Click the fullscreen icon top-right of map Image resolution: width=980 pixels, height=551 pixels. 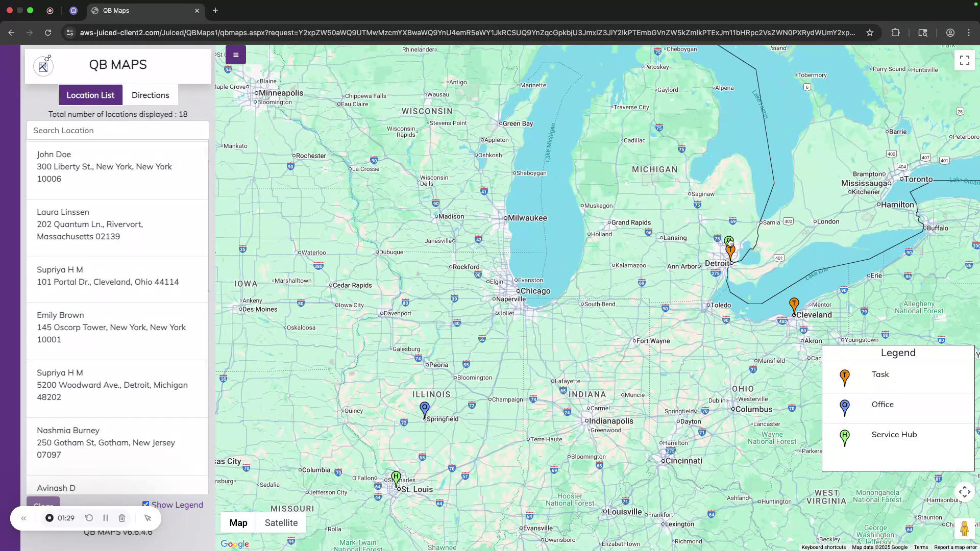pos(964,60)
